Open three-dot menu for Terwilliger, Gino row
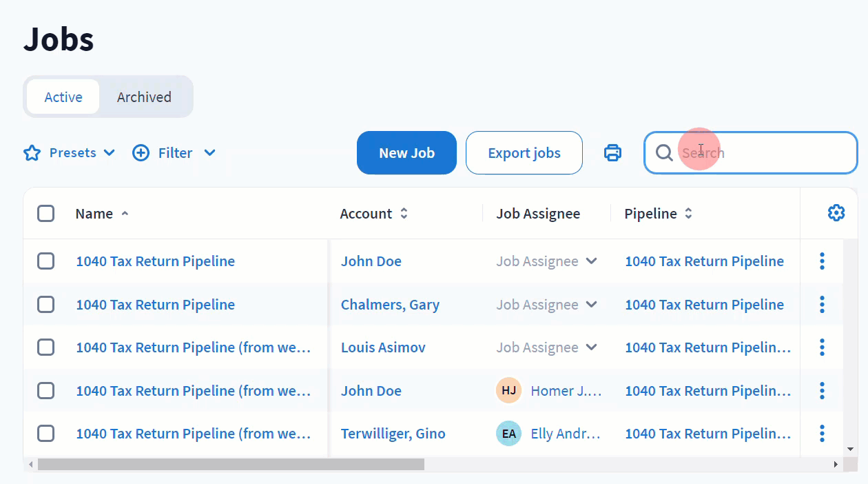This screenshot has height=484, width=868. click(x=822, y=434)
